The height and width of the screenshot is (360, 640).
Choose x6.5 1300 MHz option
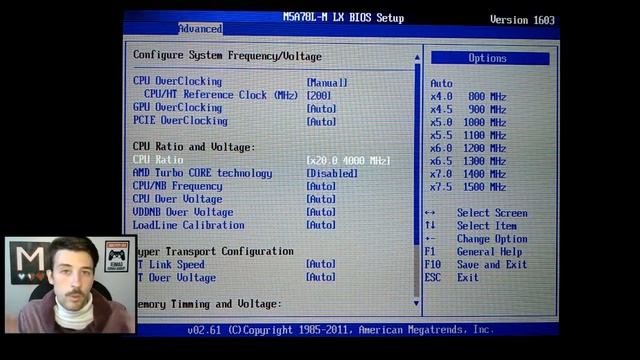[468, 161]
